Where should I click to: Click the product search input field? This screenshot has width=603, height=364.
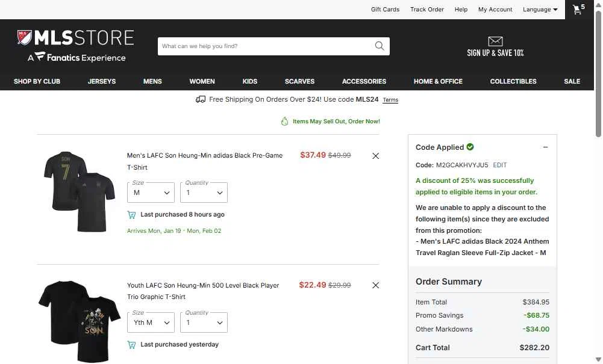(265, 46)
